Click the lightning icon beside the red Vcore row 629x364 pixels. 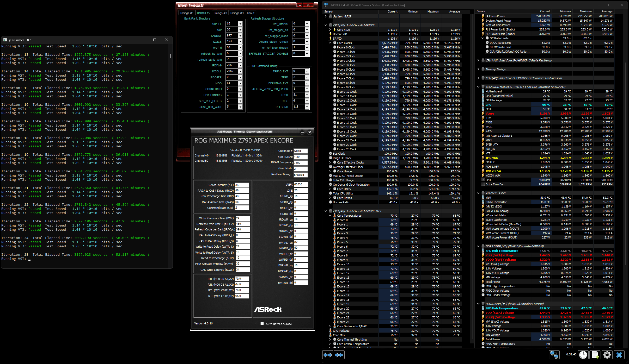483,114
